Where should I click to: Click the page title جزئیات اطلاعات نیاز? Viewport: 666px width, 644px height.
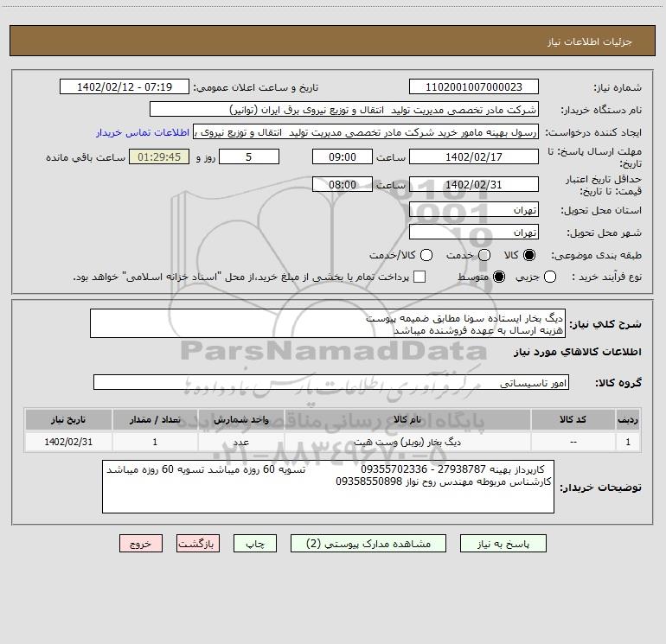(589, 41)
